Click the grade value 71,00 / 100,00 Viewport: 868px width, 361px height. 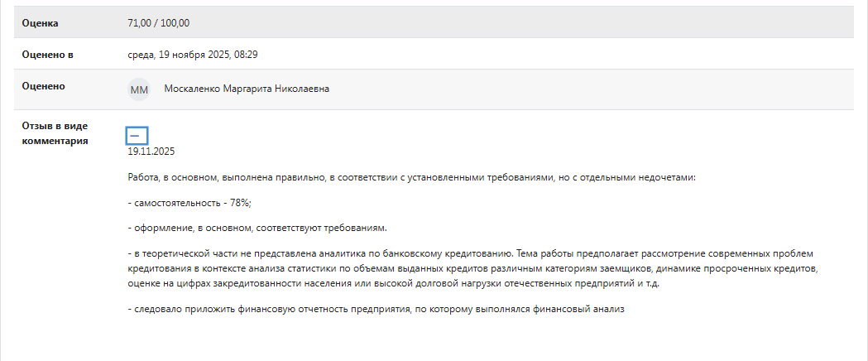pos(165,22)
